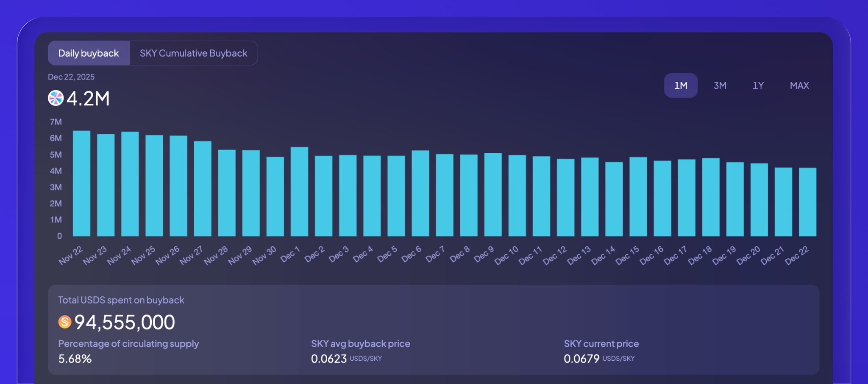Click the "0" y-axis label
This screenshot has height=384, width=868.
59,236
